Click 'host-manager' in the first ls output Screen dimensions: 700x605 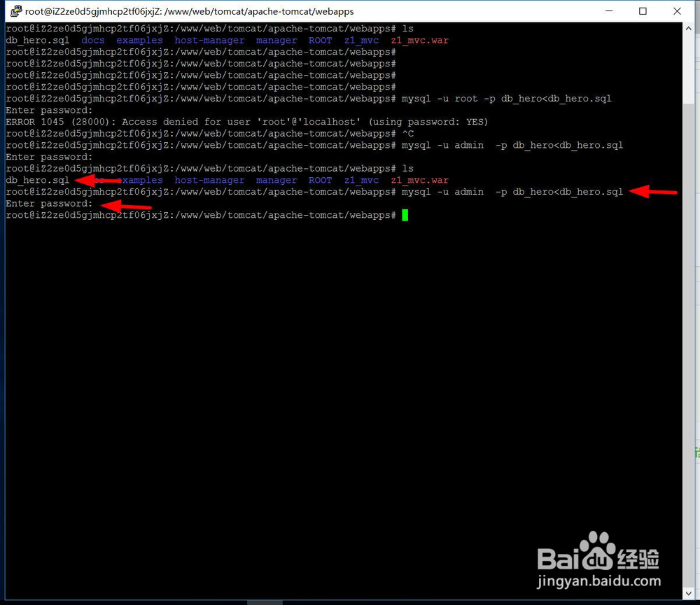209,40
